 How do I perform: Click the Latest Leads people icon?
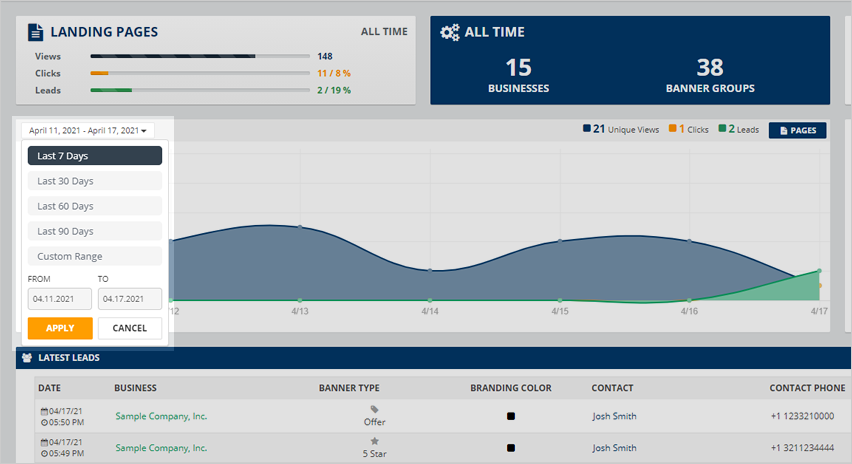pyautogui.click(x=27, y=357)
